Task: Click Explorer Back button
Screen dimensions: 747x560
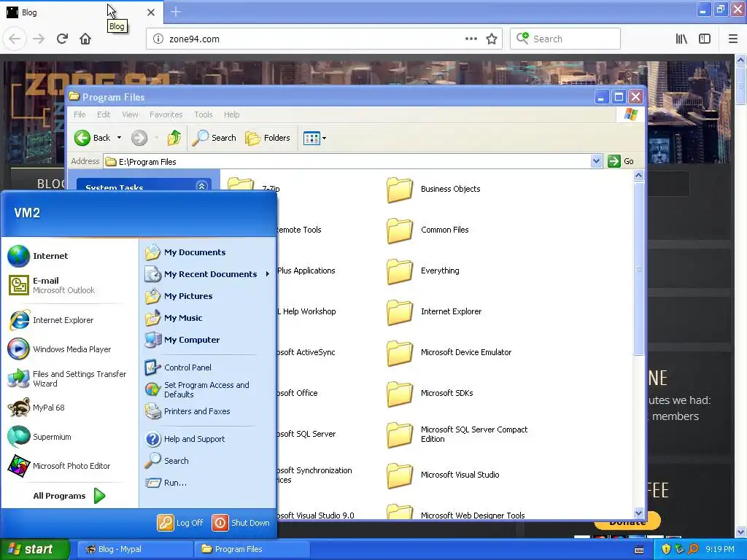Action: [93, 138]
